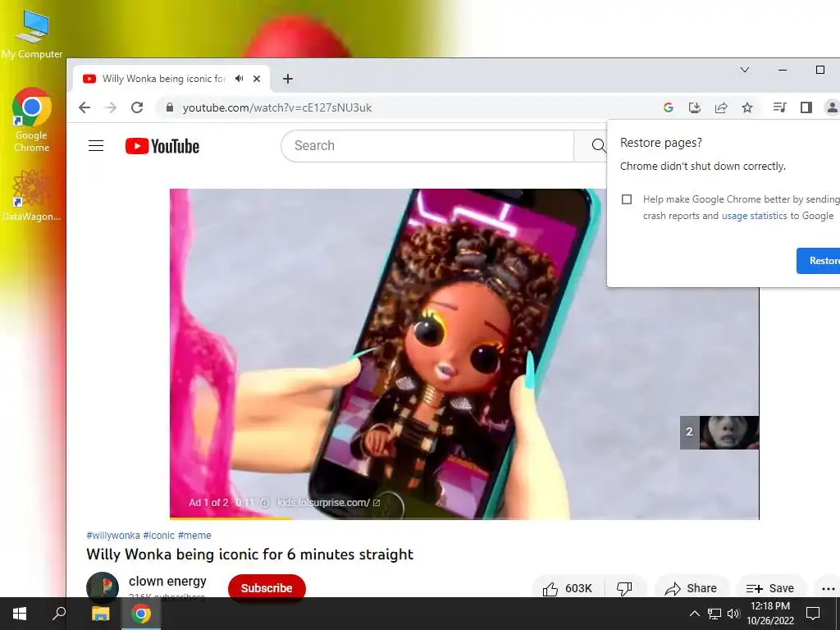Open more actions three dots menu

[x=828, y=588]
